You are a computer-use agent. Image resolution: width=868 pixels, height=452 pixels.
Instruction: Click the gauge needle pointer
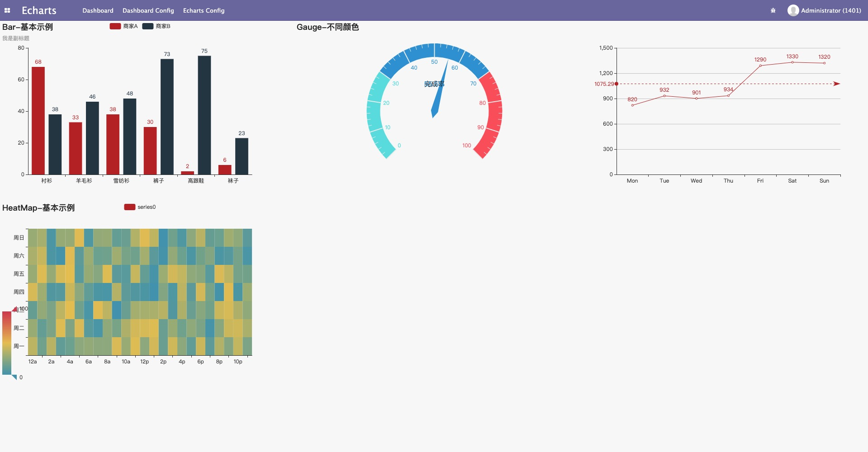[x=439, y=89]
